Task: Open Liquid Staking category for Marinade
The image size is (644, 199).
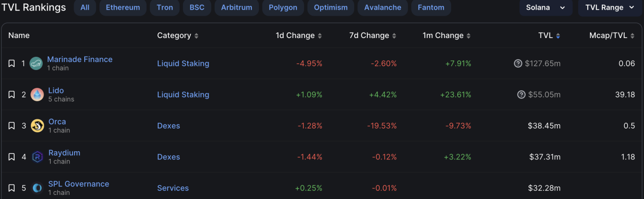Action: pos(183,63)
